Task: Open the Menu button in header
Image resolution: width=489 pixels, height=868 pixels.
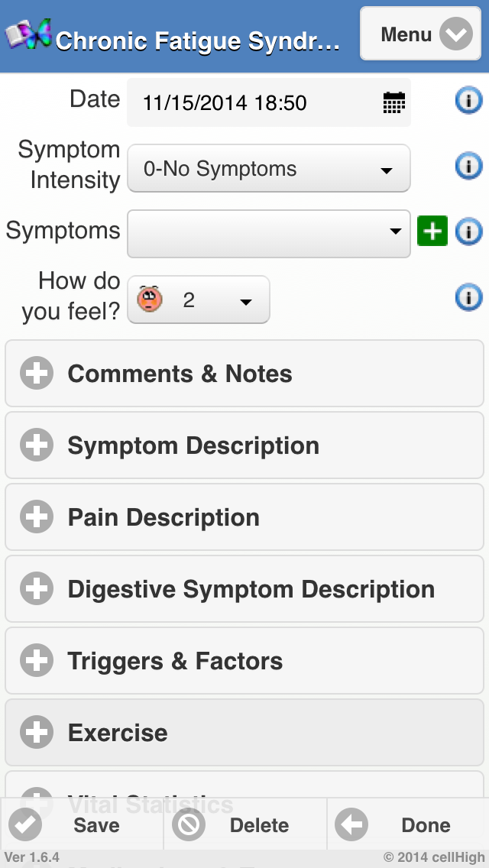Action: click(420, 34)
